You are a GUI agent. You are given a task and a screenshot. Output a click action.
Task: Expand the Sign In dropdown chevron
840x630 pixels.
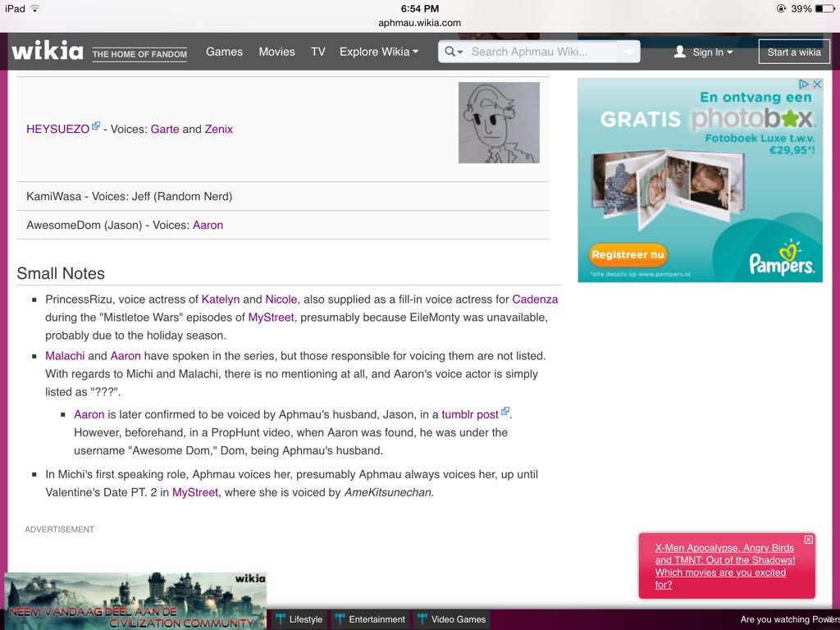[728, 52]
